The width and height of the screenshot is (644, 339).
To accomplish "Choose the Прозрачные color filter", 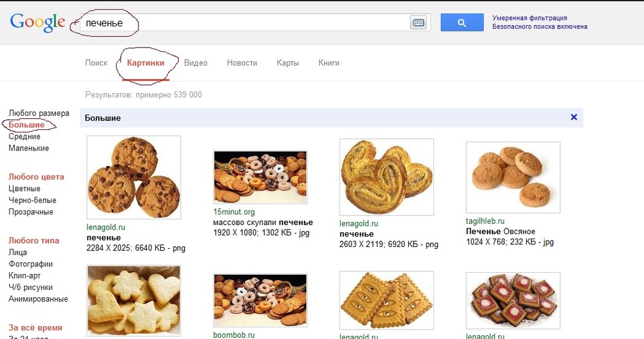I will coord(31,212).
